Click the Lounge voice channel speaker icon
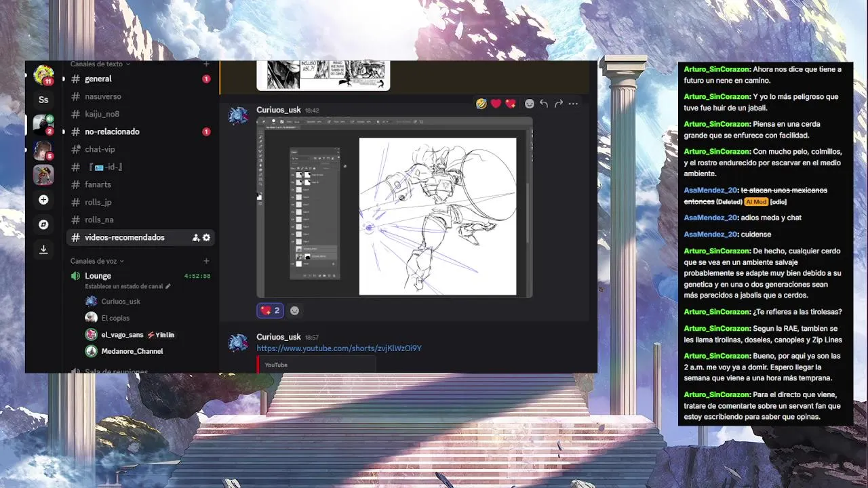This screenshot has width=868, height=488. (x=75, y=276)
